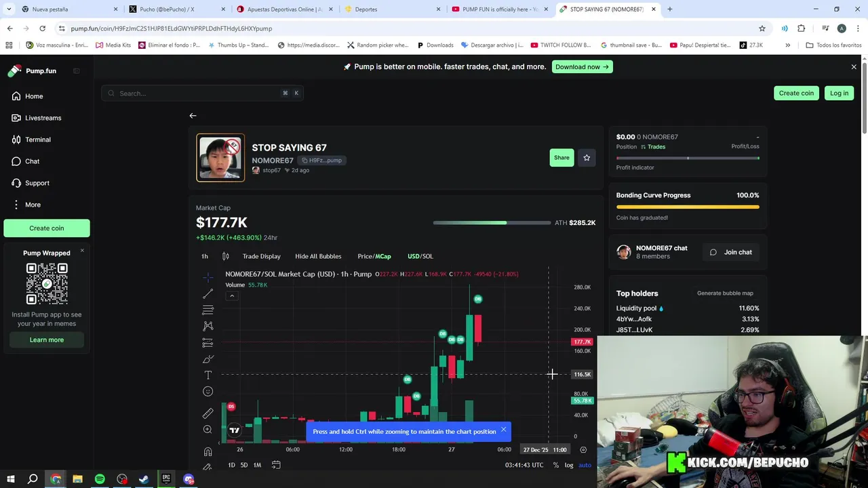The width and height of the screenshot is (868, 488).
Task: Favorite the coin with the star icon
Action: click(x=587, y=157)
